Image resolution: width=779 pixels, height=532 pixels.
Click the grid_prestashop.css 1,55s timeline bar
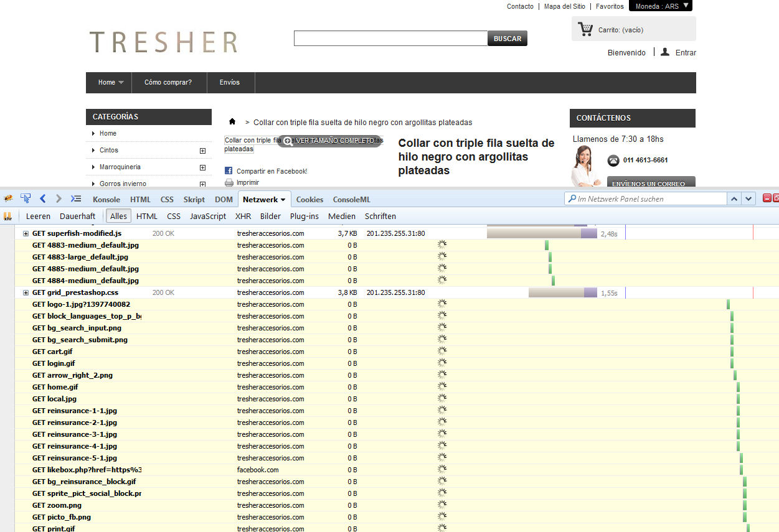click(x=562, y=292)
